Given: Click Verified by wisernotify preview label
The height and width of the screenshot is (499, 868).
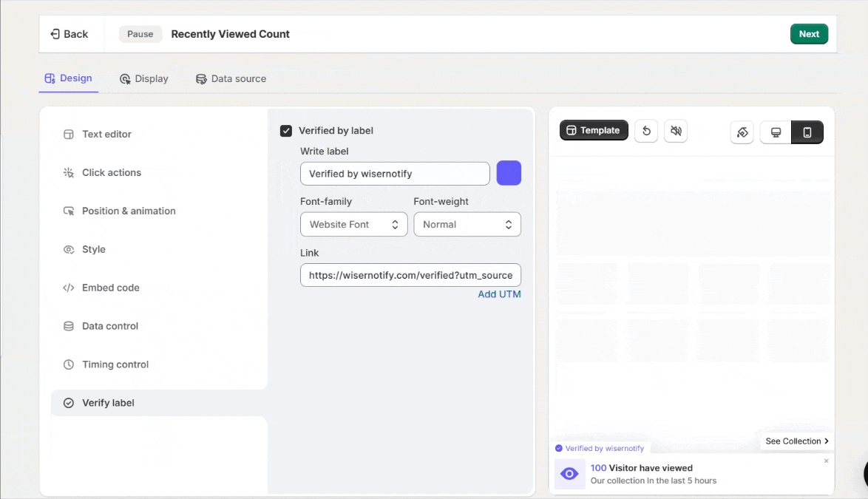Looking at the screenshot, I should [600, 449].
